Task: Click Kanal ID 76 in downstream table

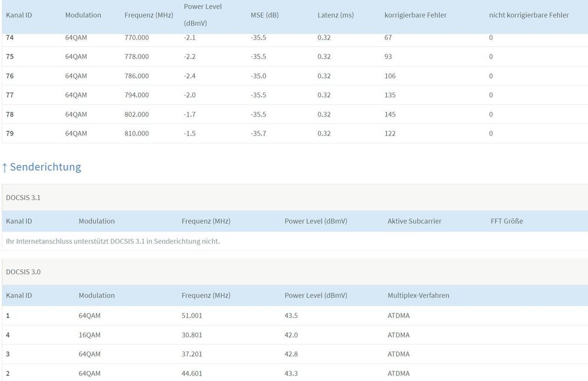Action: [10, 76]
